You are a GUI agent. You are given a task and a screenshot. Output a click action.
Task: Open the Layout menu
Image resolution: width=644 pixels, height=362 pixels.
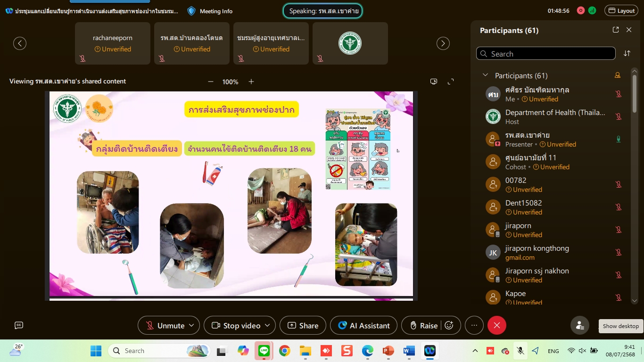click(621, 10)
